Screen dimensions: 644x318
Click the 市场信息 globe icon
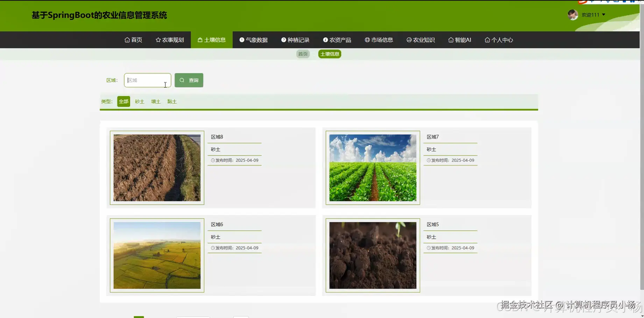click(367, 40)
